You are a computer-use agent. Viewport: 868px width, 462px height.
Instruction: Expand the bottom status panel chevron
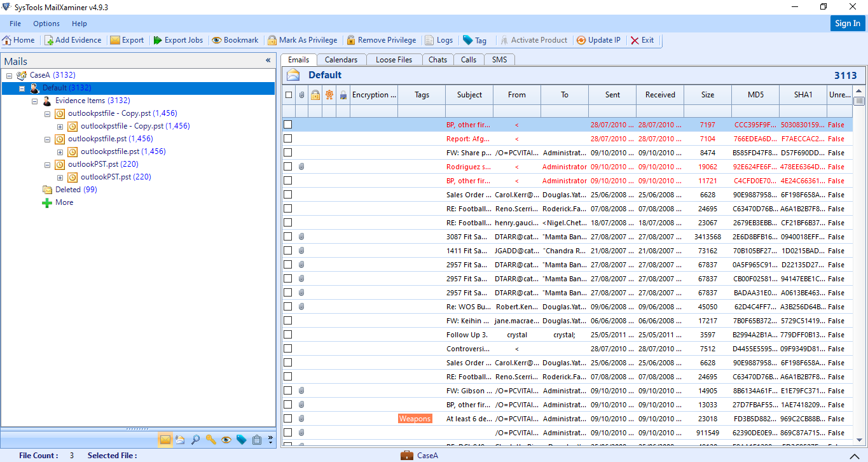[x=854, y=456]
